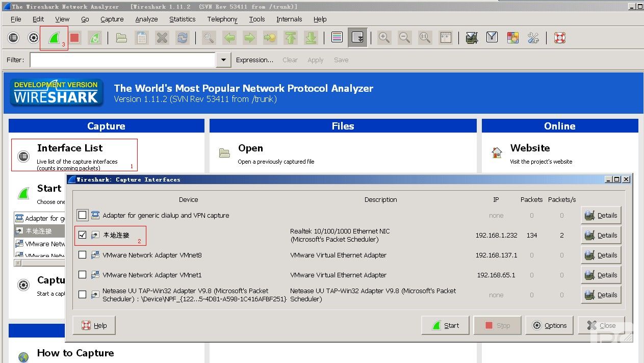Toggle auto scroll in live capture
This screenshot has height=363, width=644.
357,38
